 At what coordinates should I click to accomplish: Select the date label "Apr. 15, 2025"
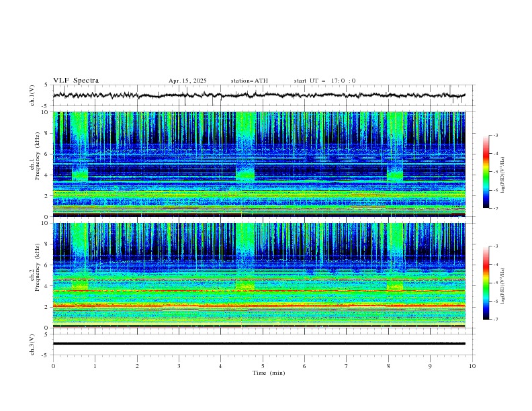[x=187, y=81]
